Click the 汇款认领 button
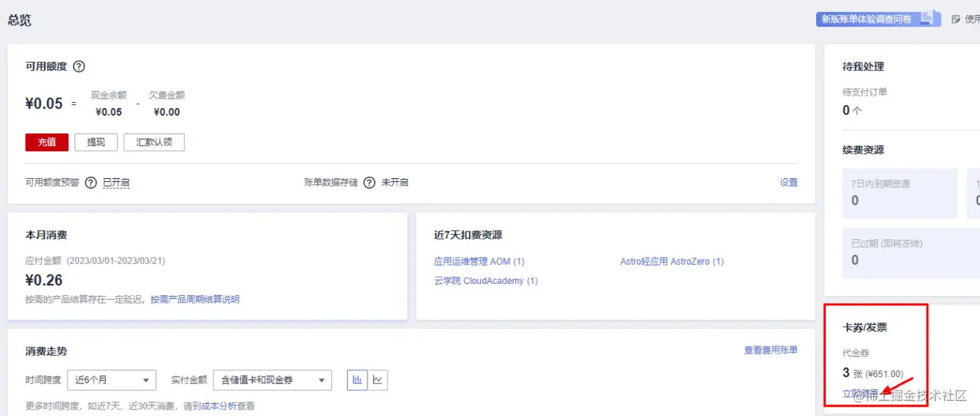 tap(154, 142)
